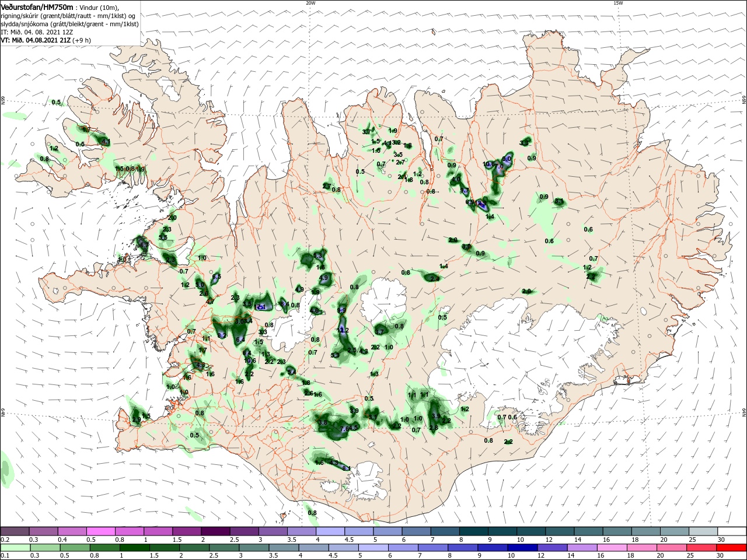The image size is (747, 560).
Task: Click the 0.3–0.5 light green swatch in lower legend row
Action: point(45,548)
